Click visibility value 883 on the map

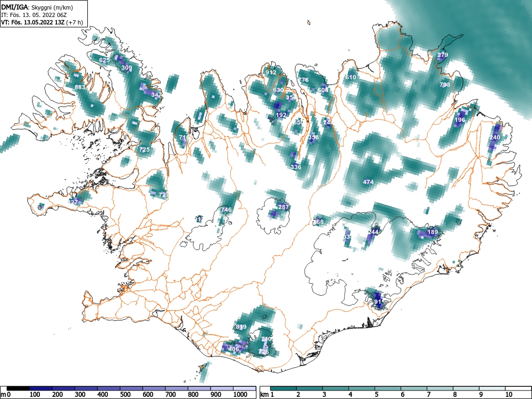pos(80,87)
